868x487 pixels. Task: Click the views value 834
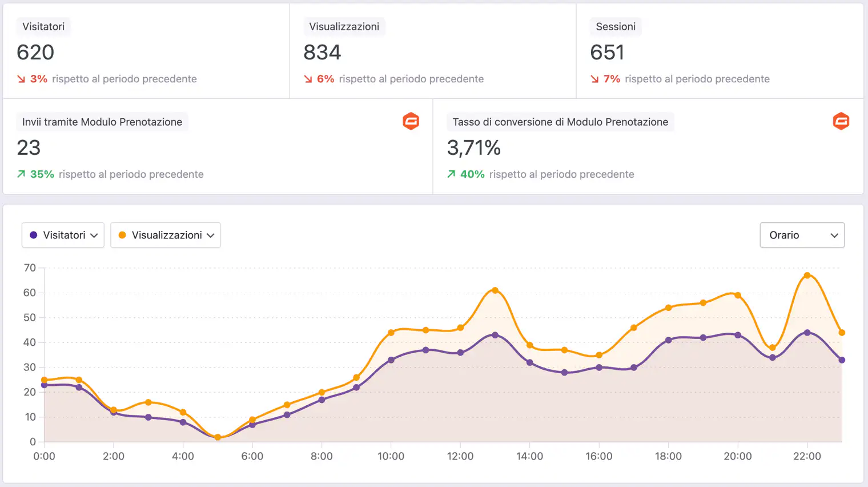point(322,52)
